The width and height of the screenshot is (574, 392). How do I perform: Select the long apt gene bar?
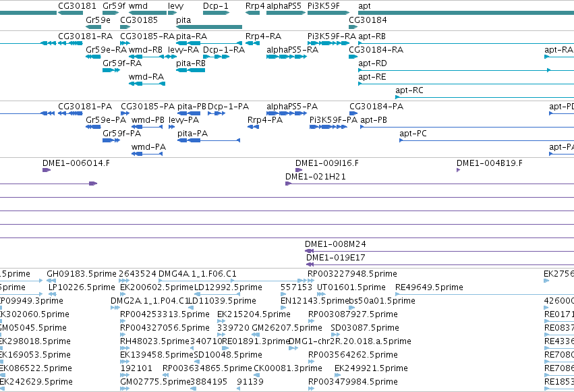pyautogui.click(x=466, y=13)
